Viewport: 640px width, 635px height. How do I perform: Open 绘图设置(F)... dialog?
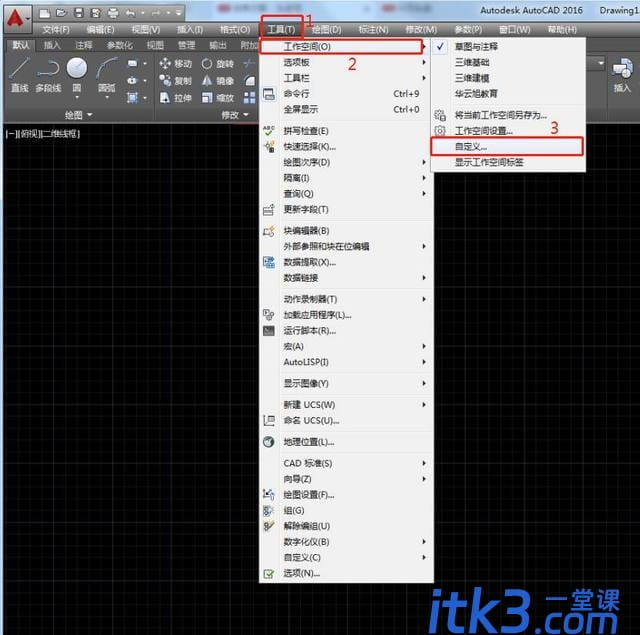click(x=346, y=495)
